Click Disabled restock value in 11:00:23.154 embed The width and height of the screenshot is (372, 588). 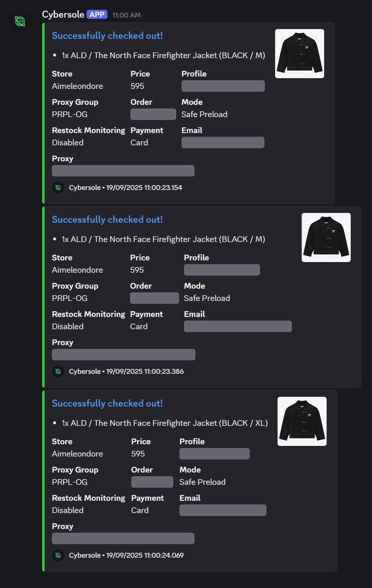pyautogui.click(x=68, y=143)
